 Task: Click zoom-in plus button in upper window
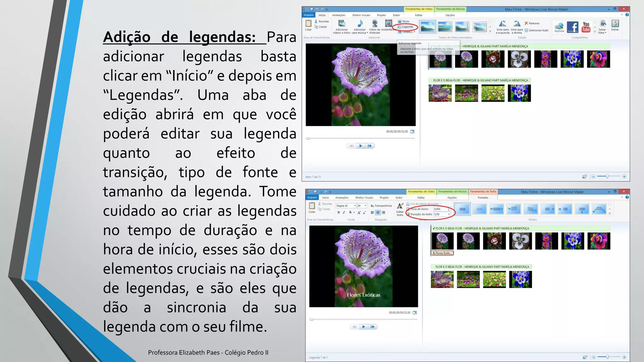(624, 177)
